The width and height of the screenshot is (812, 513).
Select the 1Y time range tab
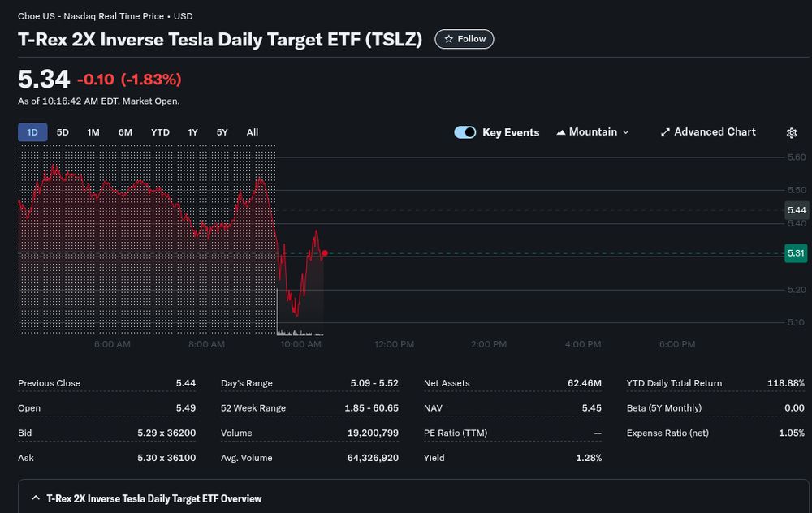tap(192, 132)
